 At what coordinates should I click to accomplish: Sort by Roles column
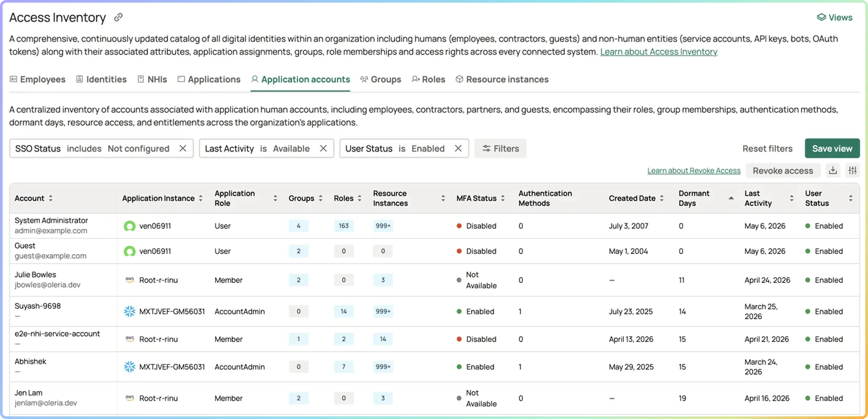[360, 198]
